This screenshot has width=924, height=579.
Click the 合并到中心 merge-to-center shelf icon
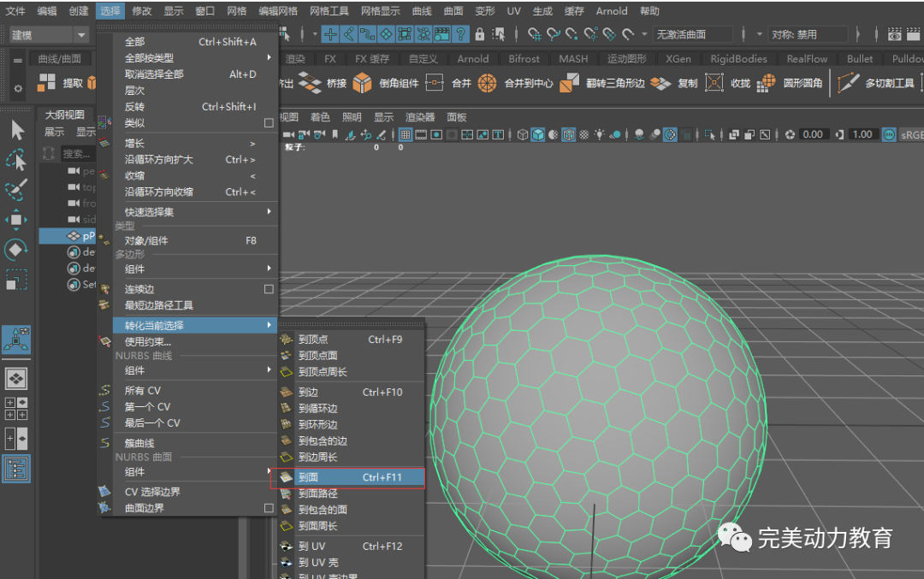point(487,83)
